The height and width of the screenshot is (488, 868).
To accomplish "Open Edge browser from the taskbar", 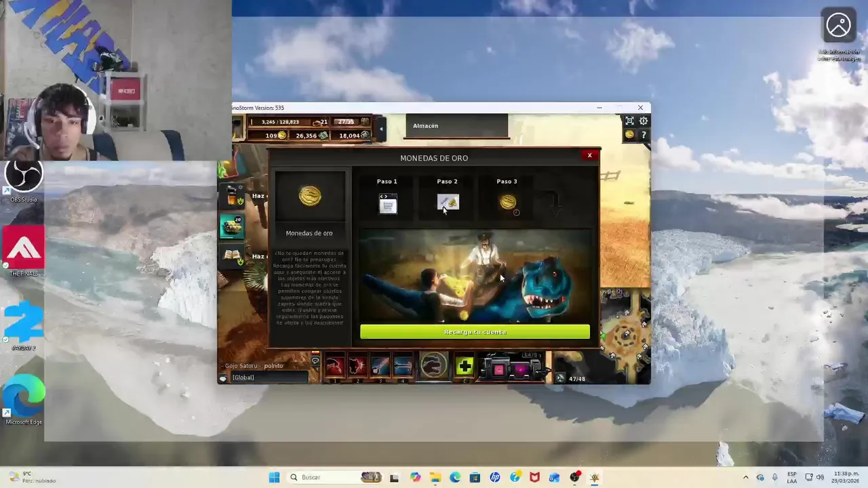I will [x=455, y=477].
